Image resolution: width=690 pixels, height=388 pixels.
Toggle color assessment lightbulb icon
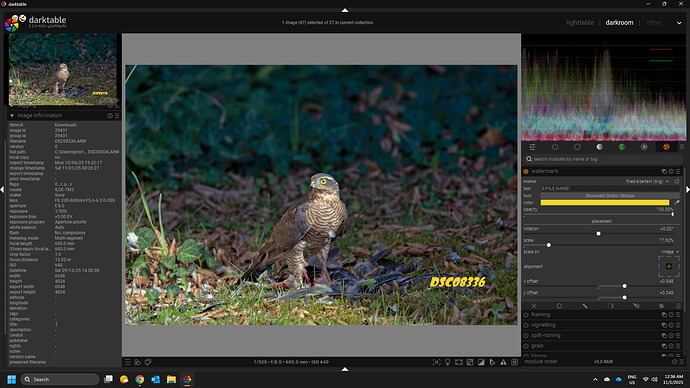[448, 362]
